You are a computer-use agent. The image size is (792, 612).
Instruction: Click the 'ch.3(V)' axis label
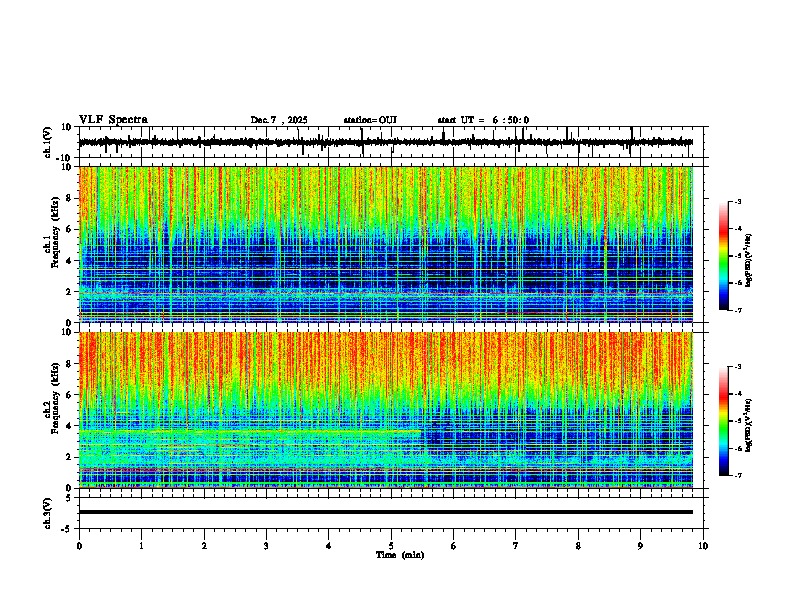coord(48,513)
